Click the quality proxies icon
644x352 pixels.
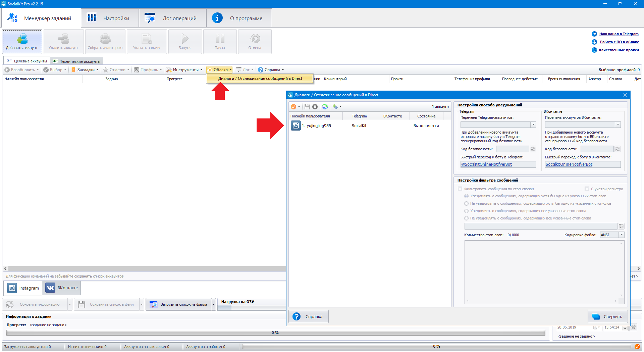(594, 50)
